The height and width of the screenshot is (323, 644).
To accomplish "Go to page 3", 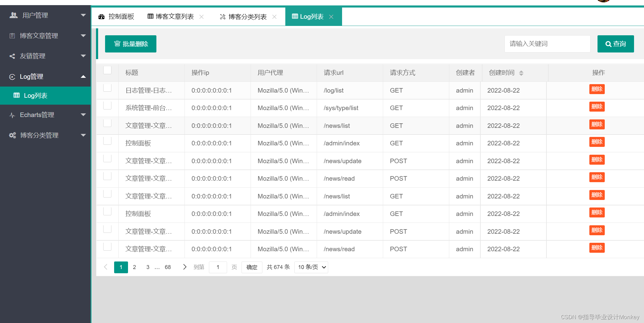I will pos(148,267).
